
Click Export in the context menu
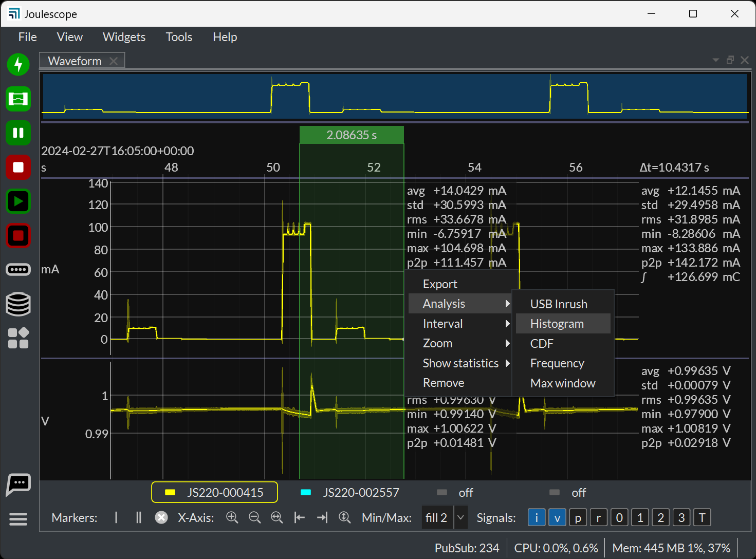[440, 284]
